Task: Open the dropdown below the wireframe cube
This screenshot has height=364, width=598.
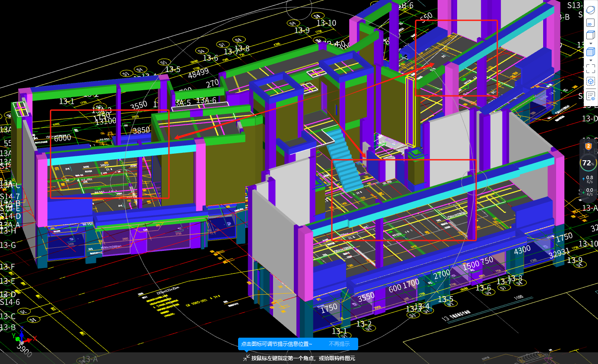Action: tap(591, 44)
